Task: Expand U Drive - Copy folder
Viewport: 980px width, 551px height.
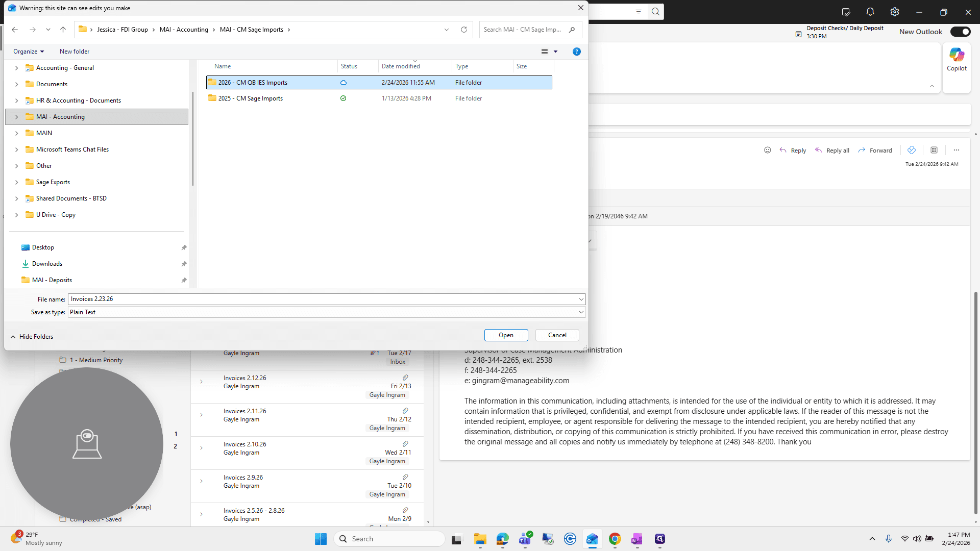Action: coord(16,215)
